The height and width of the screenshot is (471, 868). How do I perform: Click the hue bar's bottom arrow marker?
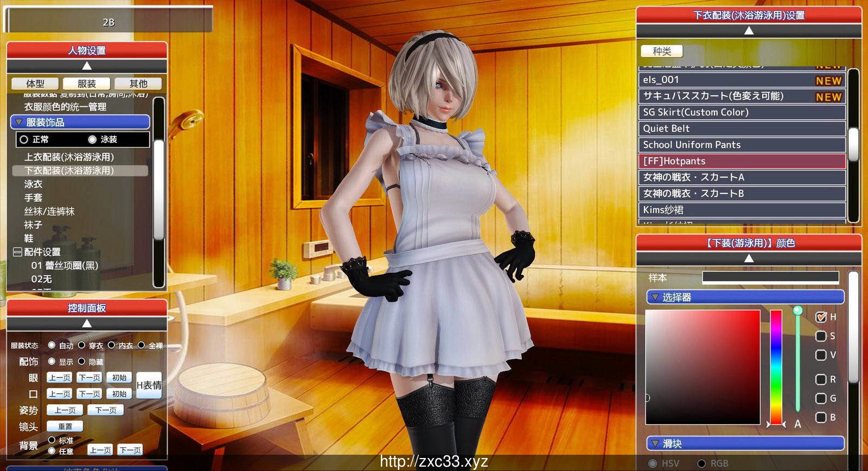coord(776,424)
